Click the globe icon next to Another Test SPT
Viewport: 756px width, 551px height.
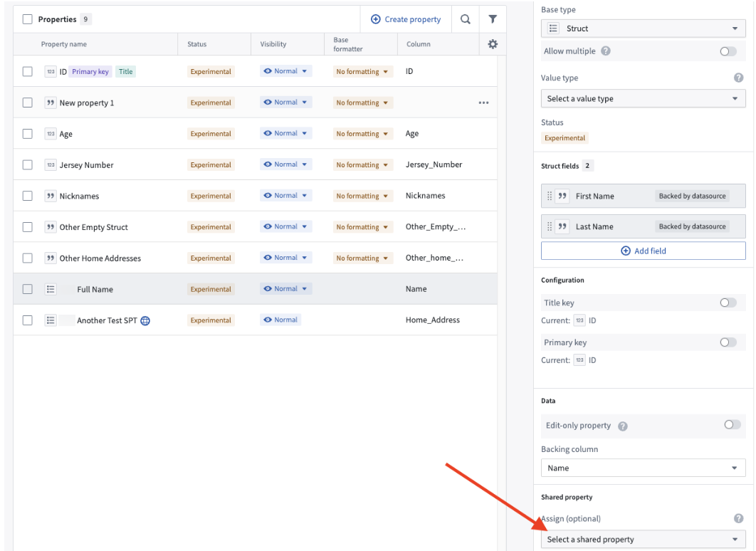coord(145,320)
